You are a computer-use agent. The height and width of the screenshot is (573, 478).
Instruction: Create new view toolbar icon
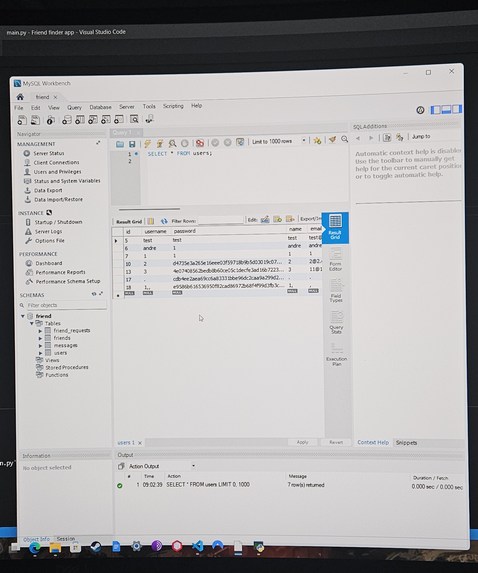[x=93, y=119]
